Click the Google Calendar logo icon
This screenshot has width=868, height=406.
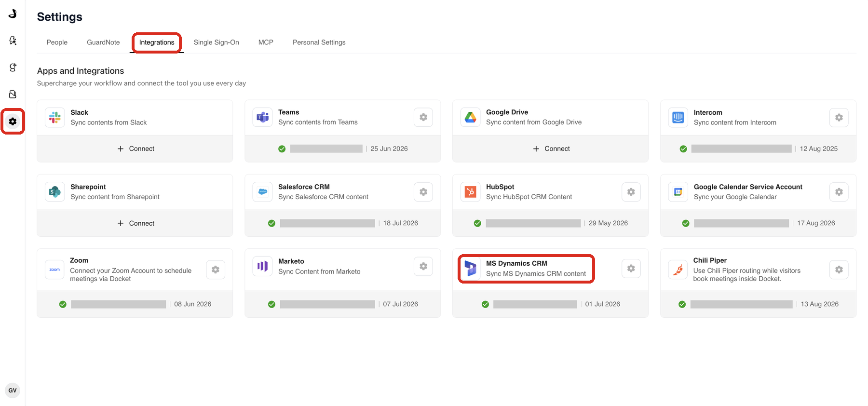coord(678,192)
